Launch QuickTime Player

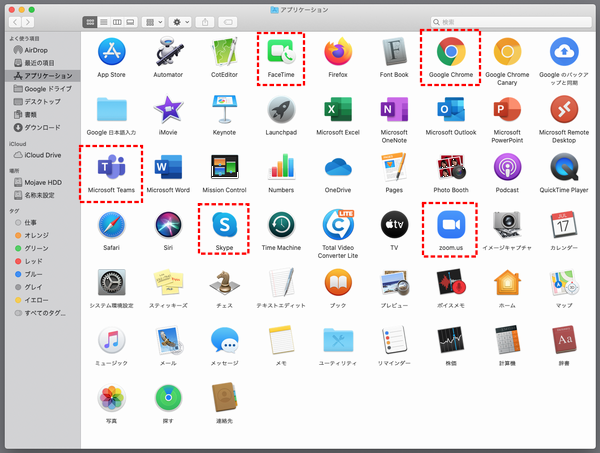coord(564,167)
